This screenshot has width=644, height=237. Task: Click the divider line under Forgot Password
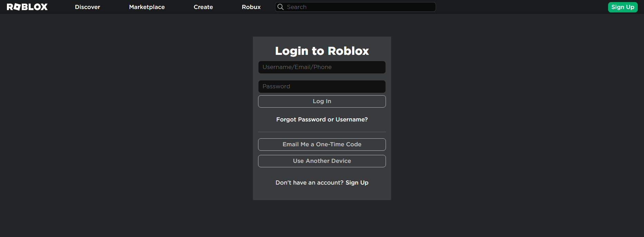click(322, 132)
